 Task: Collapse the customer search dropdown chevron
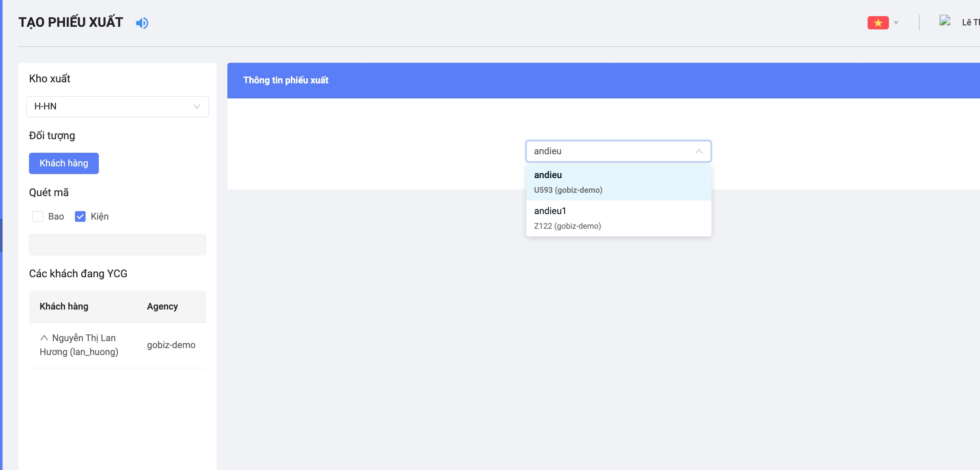(x=699, y=151)
